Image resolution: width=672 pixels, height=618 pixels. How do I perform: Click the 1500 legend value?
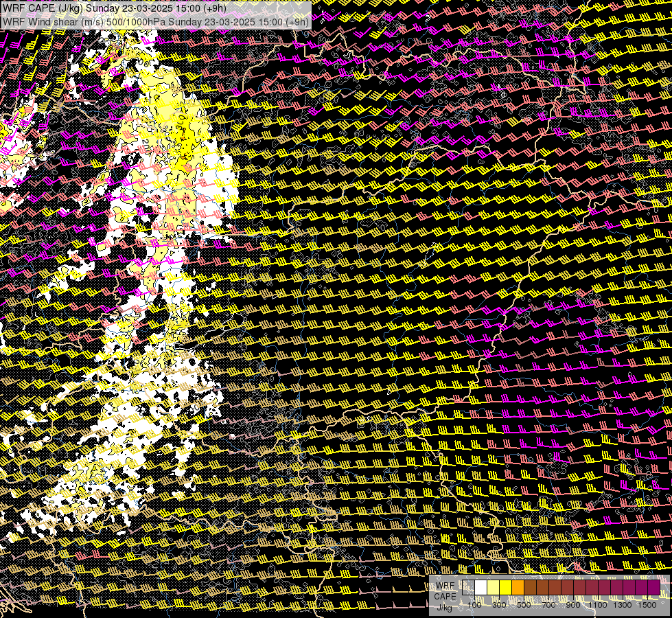click(x=647, y=605)
